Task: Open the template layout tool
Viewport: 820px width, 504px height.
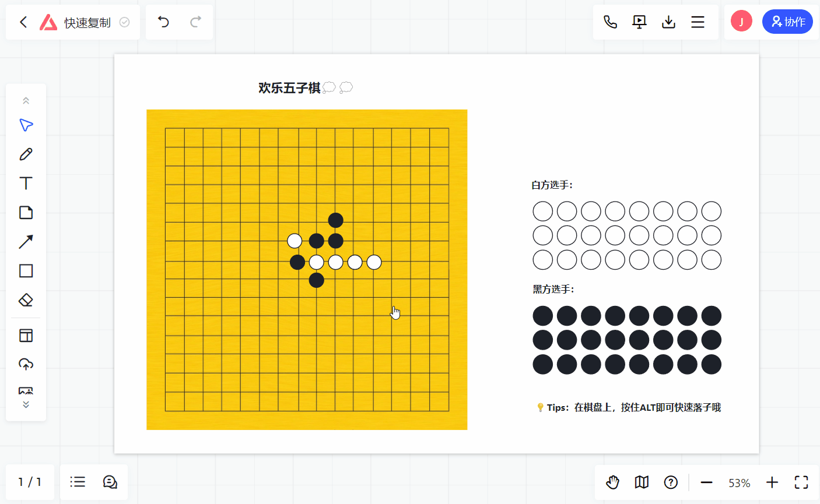Action: pos(26,336)
